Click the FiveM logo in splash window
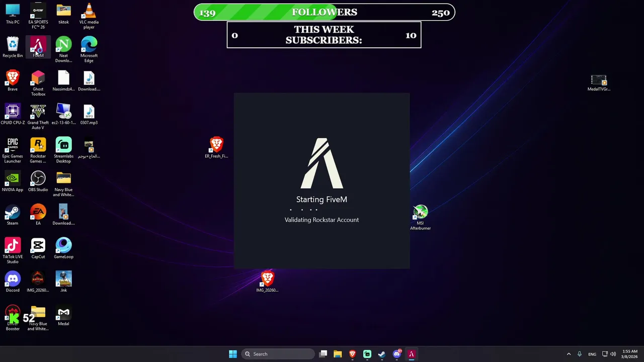Viewport: 644px width, 362px height. [322, 163]
